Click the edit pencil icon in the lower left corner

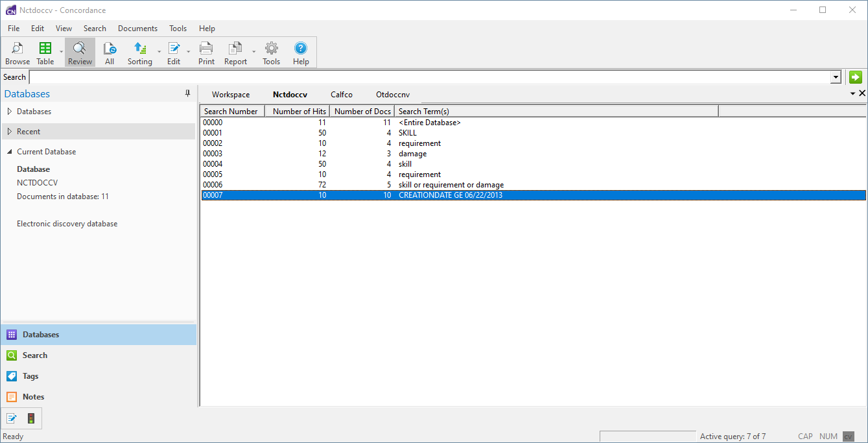(12, 418)
